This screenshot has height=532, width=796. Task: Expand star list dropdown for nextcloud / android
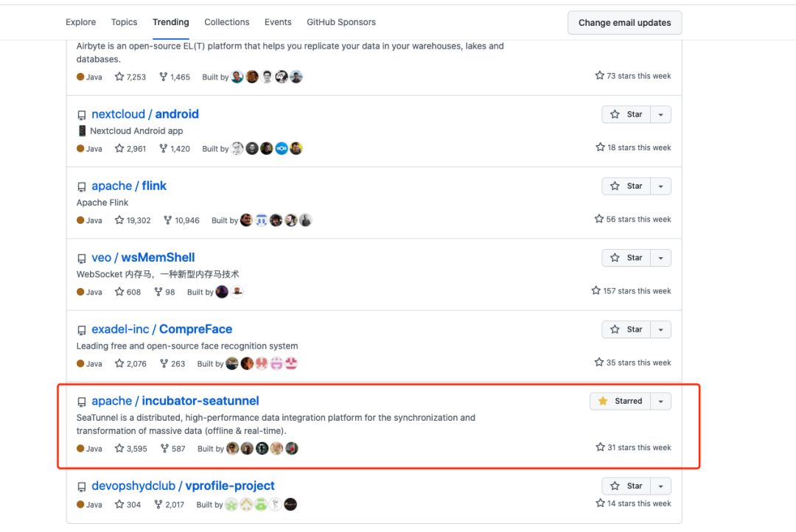[x=661, y=115]
